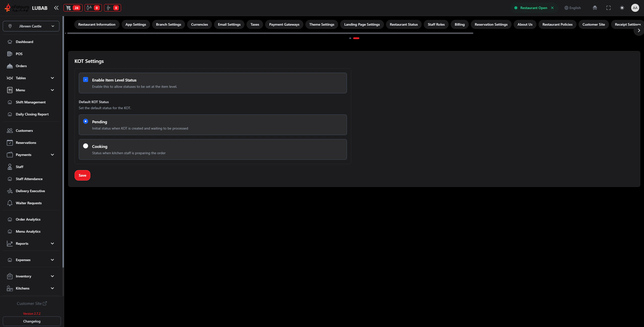Open the POS sidebar item
Screen dimensions: 644x327
tap(19, 54)
